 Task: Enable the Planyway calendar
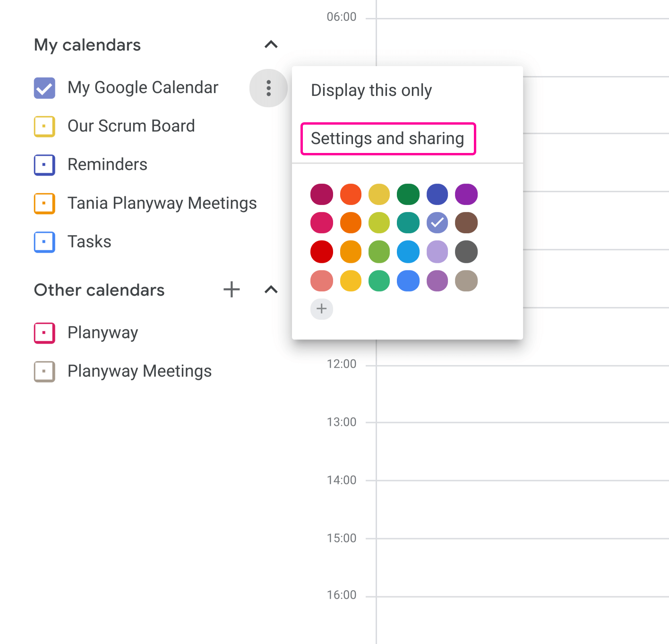pyautogui.click(x=44, y=332)
